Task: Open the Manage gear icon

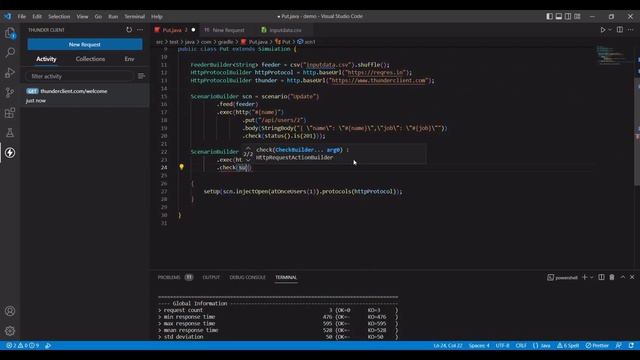Action: pos(10,331)
